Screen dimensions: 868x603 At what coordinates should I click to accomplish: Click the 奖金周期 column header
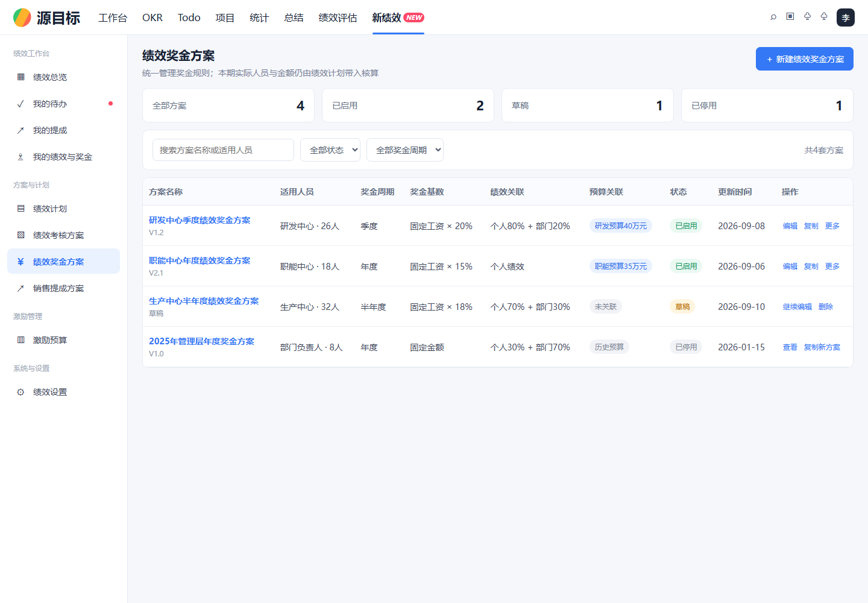(377, 192)
